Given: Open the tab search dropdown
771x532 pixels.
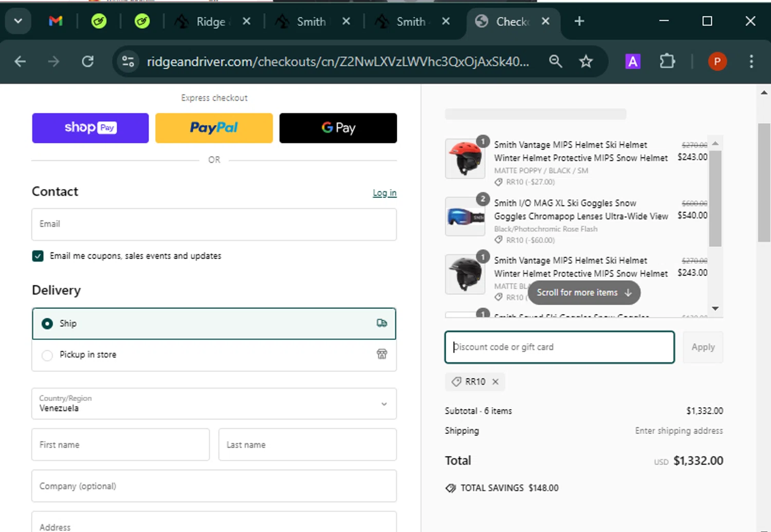Looking at the screenshot, I should [18, 21].
